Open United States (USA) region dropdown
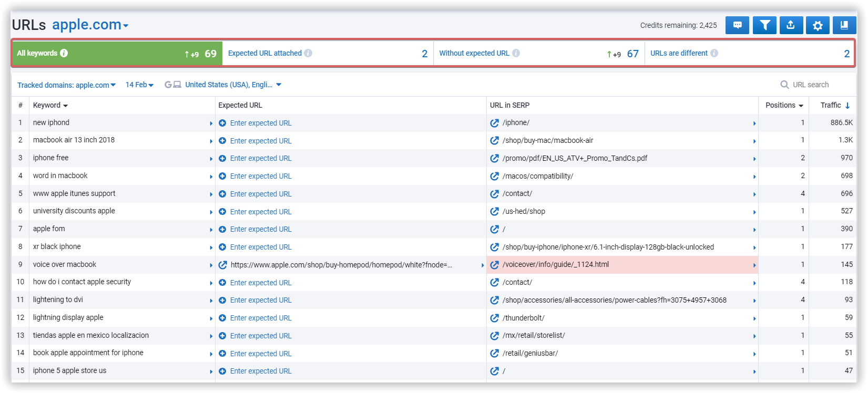This screenshot has height=393, width=868. tap(233, 85)
